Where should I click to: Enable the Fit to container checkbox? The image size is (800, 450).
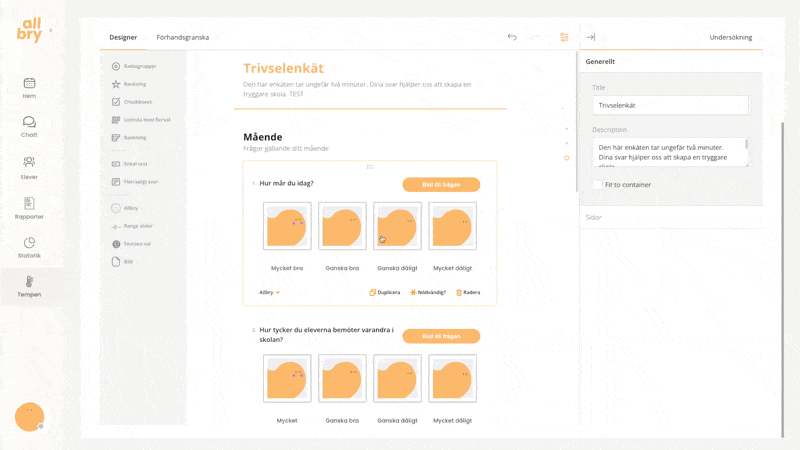tap(598, 185)
